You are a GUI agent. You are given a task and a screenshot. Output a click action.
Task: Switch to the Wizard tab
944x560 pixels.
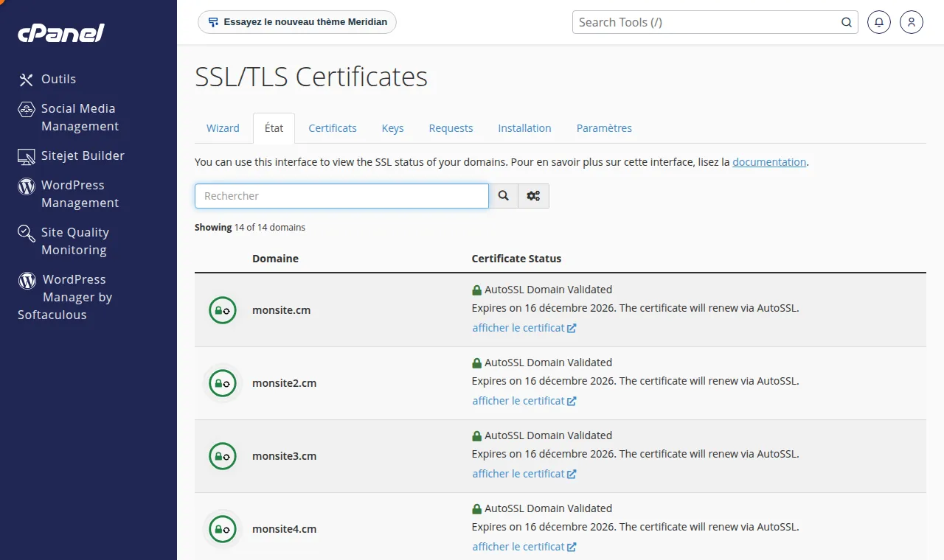pyautogui.click(x=223, y=128)
